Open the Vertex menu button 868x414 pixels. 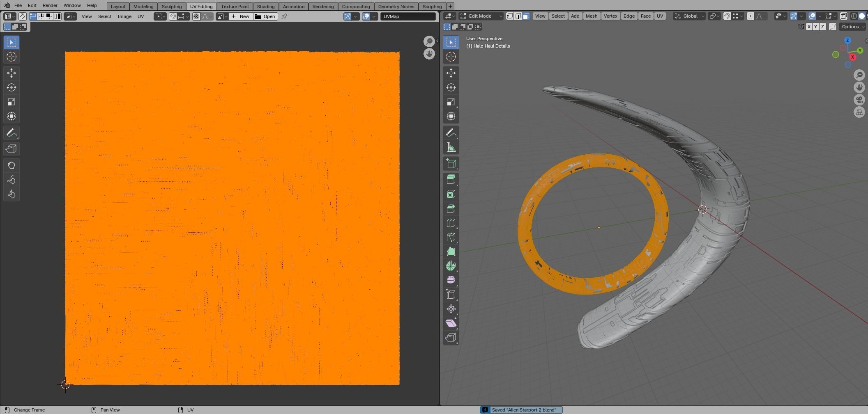(x=610, y=16)
